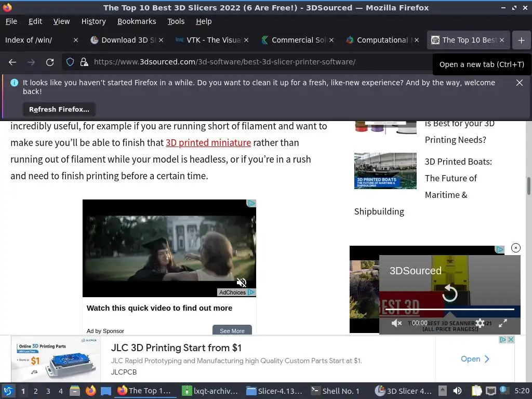Viewport: 532px width, 399px height.
Task: Click 'JLC 3D Printing Start from $1' headline
Action: coord(176,348)
